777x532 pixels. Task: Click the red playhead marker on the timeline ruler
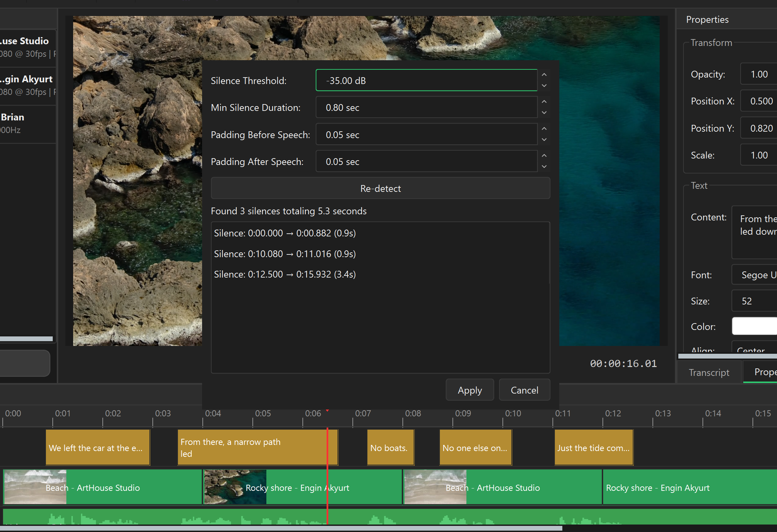coord(327,411)
